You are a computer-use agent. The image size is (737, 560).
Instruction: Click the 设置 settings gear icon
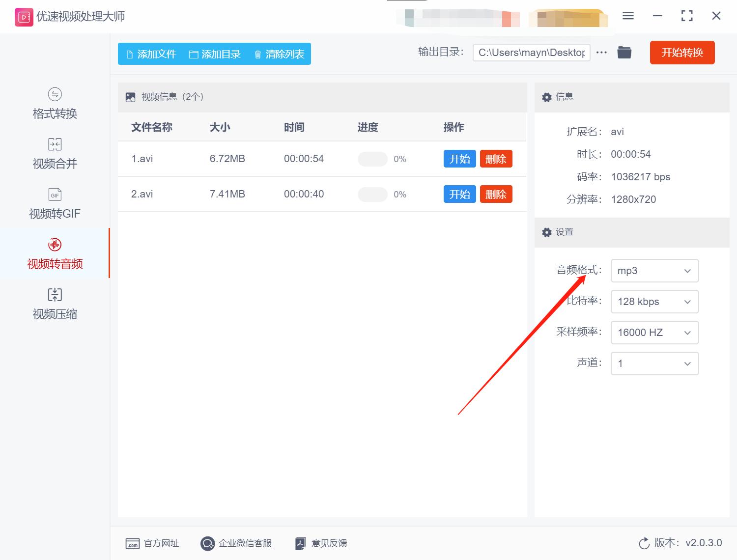click(546, 232)
